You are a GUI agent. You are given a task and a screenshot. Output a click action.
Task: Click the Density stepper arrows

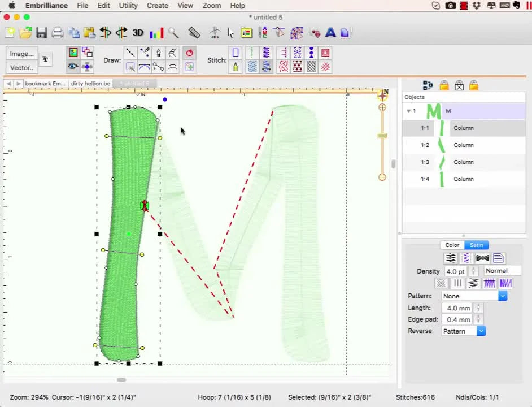[x=473, y=271]
